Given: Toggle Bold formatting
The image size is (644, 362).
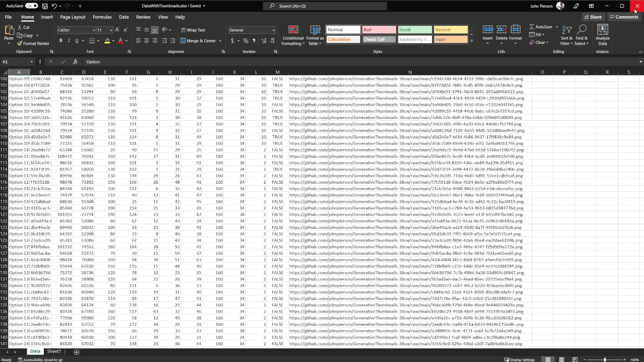Looking at the screenshot, I should coord(61,41).
